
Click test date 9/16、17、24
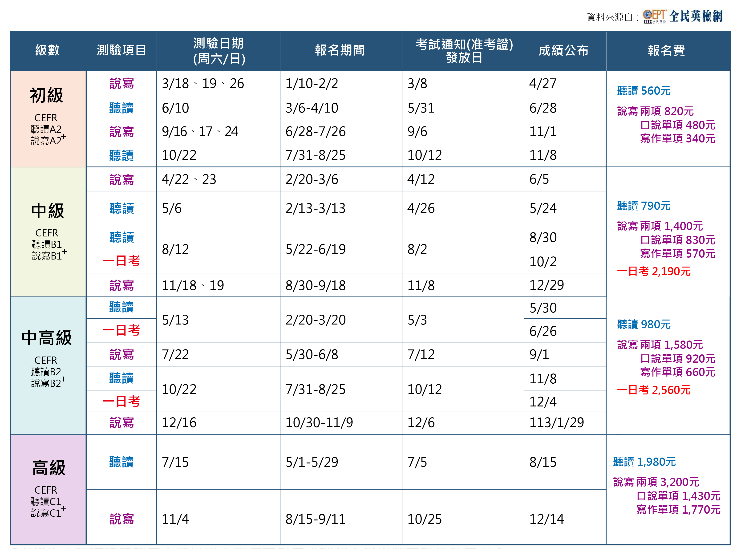200,131
